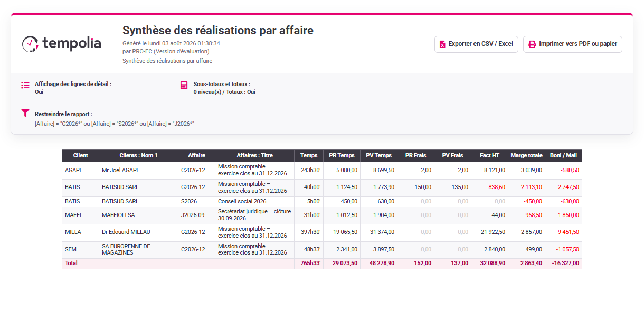The height and width of the screenshot is (319, 644).
Task: Export the report to CSV / Excel
Action: (x=476, y=44)
